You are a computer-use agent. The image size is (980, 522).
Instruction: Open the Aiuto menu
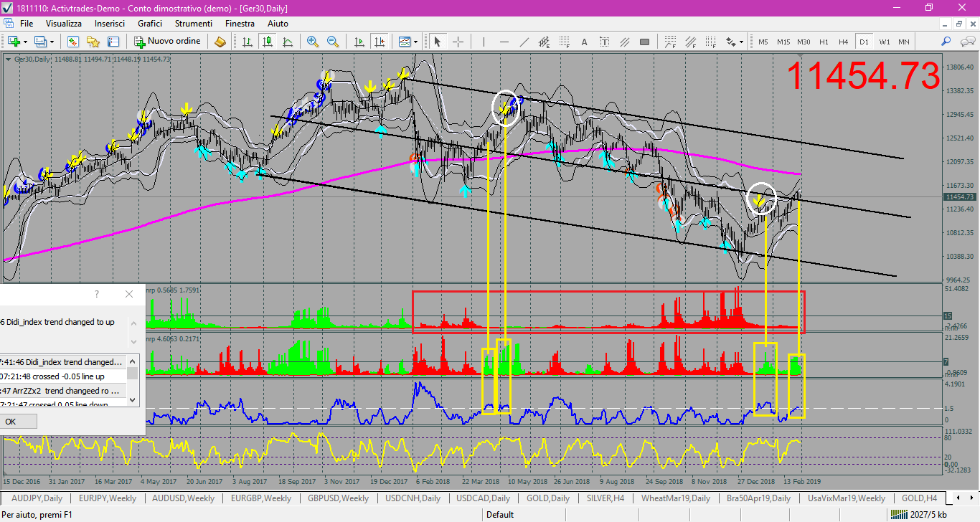[278, 24]
